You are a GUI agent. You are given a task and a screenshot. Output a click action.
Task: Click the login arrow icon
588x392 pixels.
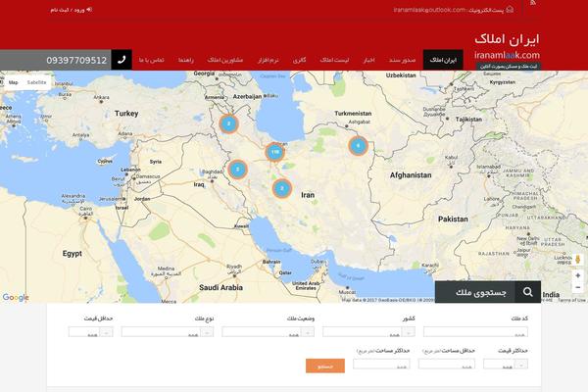click(89, 10)
